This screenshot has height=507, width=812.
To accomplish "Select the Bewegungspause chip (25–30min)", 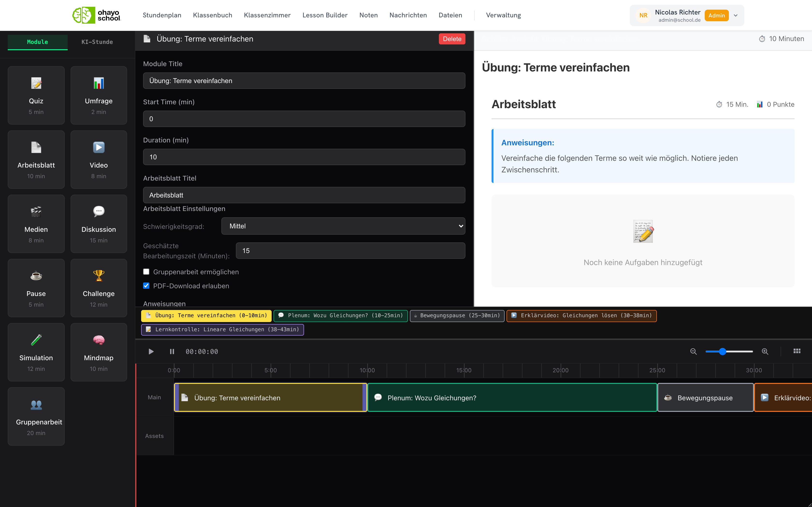I will pos(457,316).
